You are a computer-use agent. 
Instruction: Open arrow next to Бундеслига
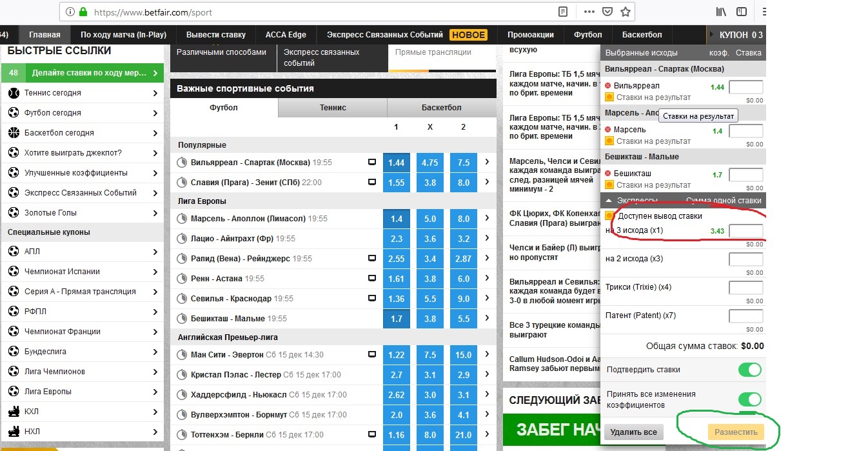pos(155,352)
